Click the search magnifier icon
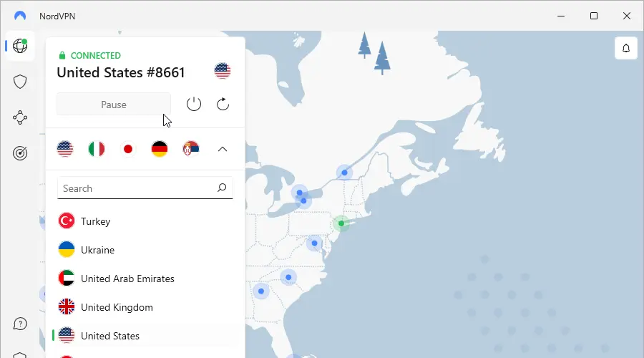Screen dimensions: 644x358 [x=222, y=188]
